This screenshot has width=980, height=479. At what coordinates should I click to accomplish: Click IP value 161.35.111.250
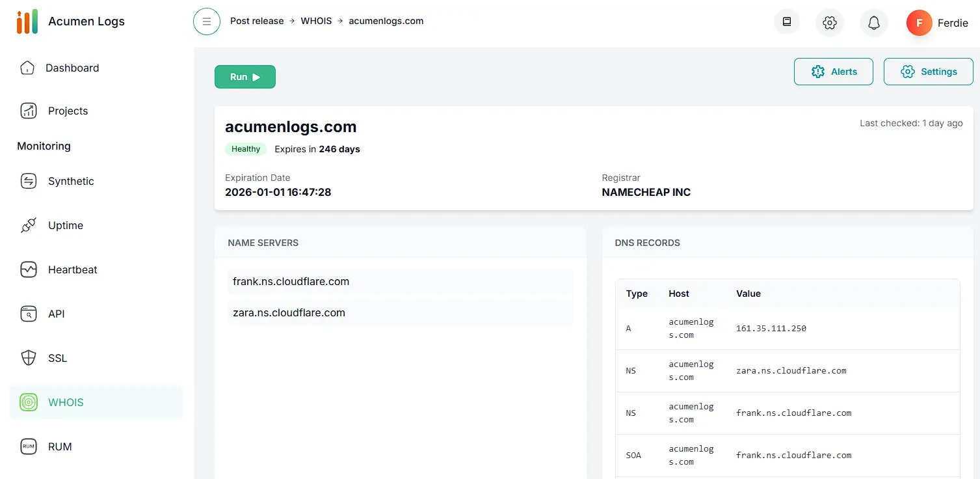tap(771, 329)
